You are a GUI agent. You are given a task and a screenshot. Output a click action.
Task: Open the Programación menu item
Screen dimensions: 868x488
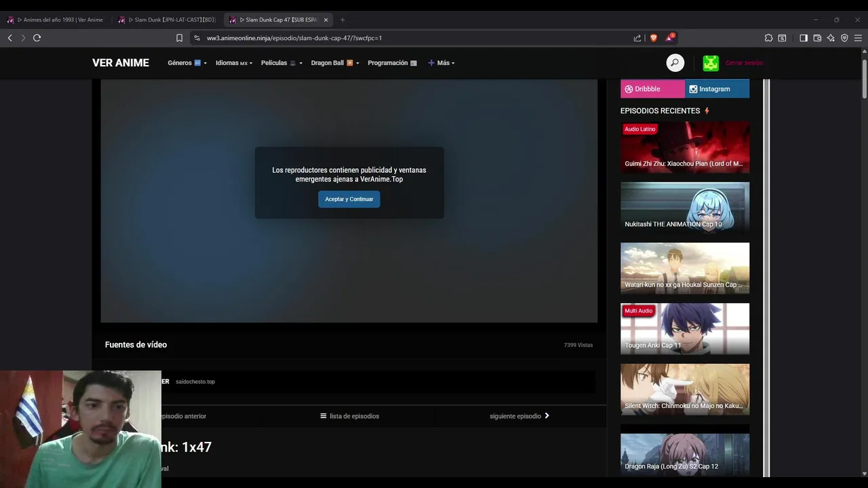tap(393, 63)
